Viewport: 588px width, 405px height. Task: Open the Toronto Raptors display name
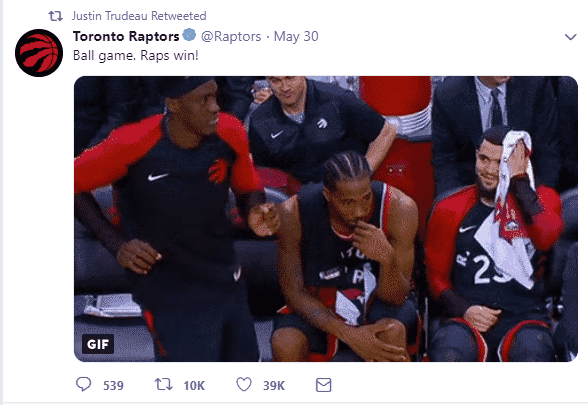point(126,36)
